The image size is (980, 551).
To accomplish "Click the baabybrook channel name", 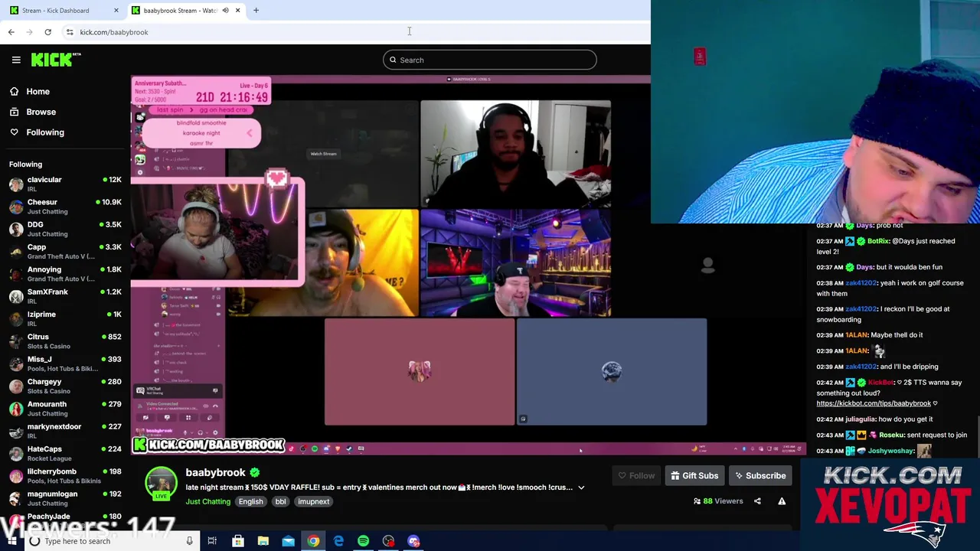I will [215, 472].
